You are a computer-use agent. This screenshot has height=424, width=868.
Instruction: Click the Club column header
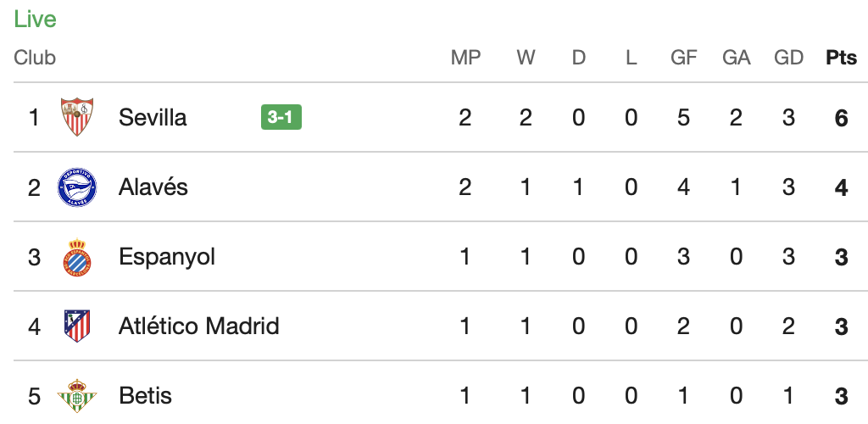coord(35,58)
